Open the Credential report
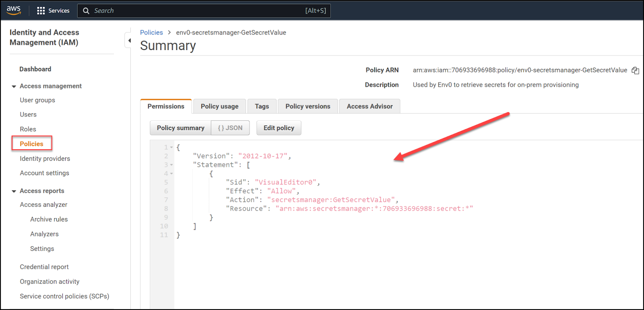 (44, 267)
